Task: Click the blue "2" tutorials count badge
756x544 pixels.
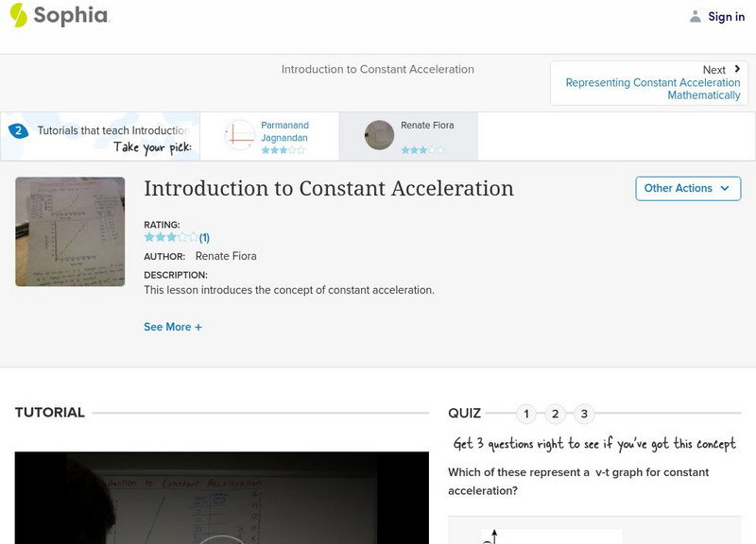Action: (21, 129)
